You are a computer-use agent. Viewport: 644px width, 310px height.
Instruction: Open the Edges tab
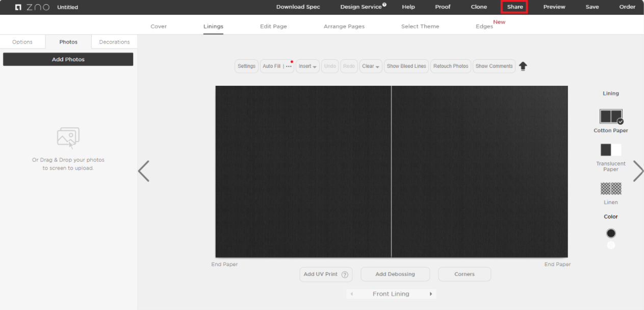pyautogui.click(x=484, y=27)
